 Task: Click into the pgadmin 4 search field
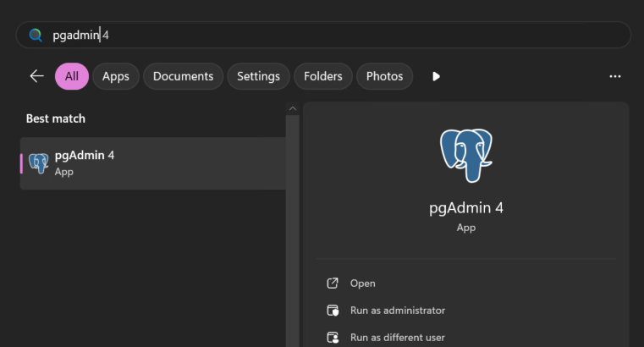[x=322, y=36]
